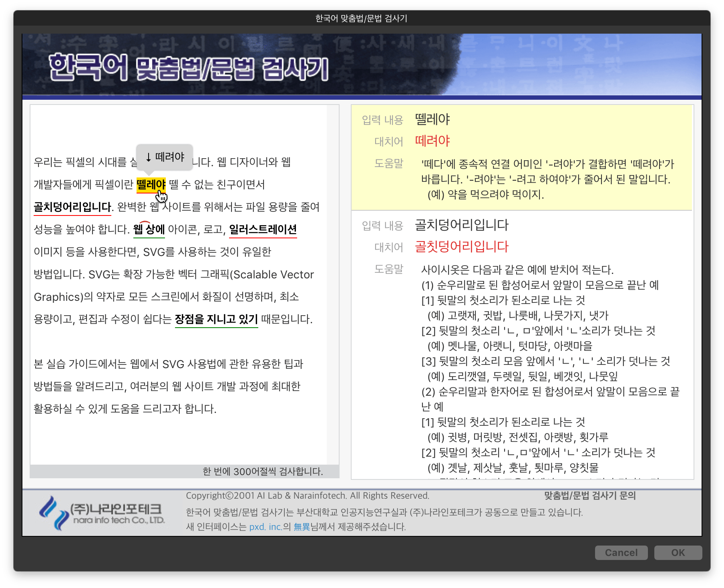
Task: Select the 떼려야 replacement suggestion in yellow panel
Action: coord(433,141)
